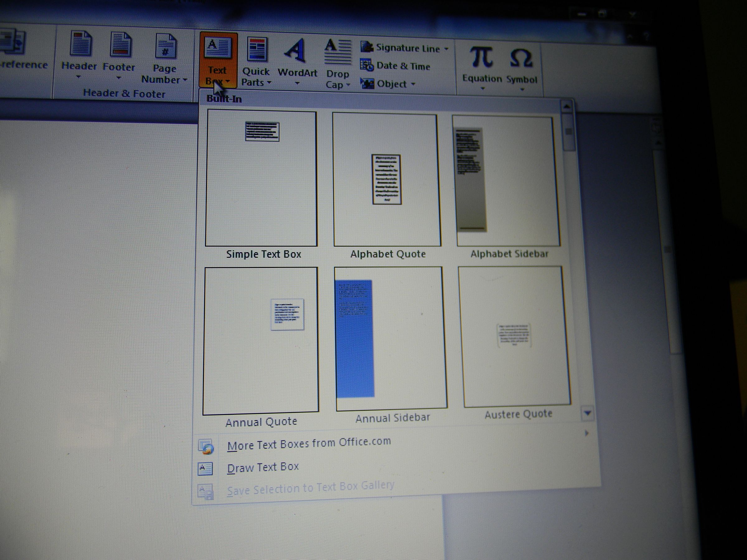This screenshot has height=560, width=747.
Task: Click the gallery scrollbar down arrow
Action: 588,413
